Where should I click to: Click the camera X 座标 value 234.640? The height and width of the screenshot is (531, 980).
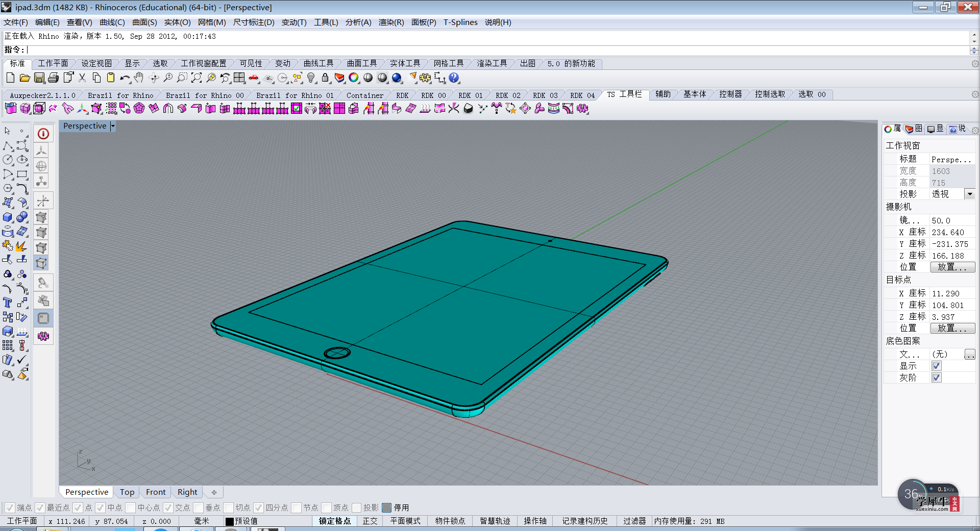[x=948, y=232]
